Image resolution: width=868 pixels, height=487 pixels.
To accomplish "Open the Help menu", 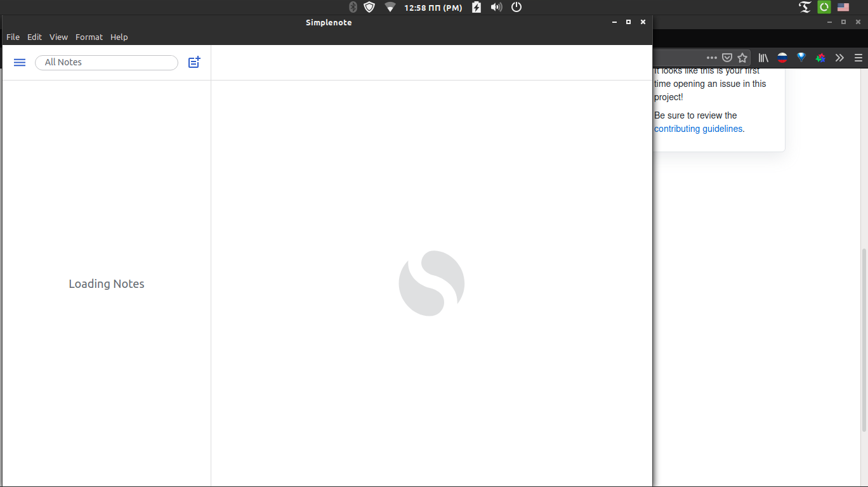I will pos(119,37).
